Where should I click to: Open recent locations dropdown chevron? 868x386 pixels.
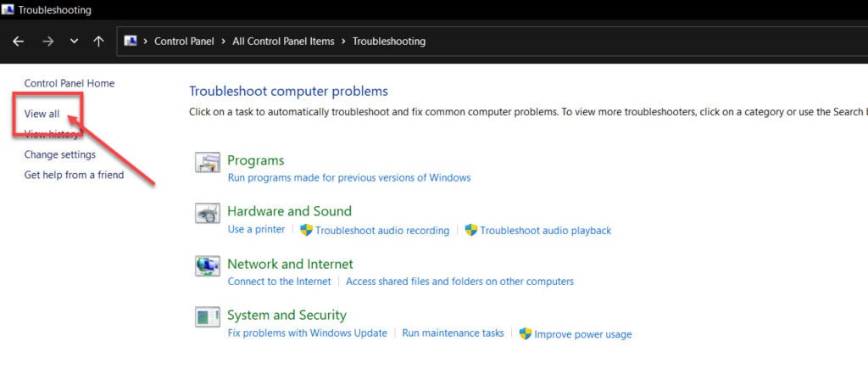75,42
